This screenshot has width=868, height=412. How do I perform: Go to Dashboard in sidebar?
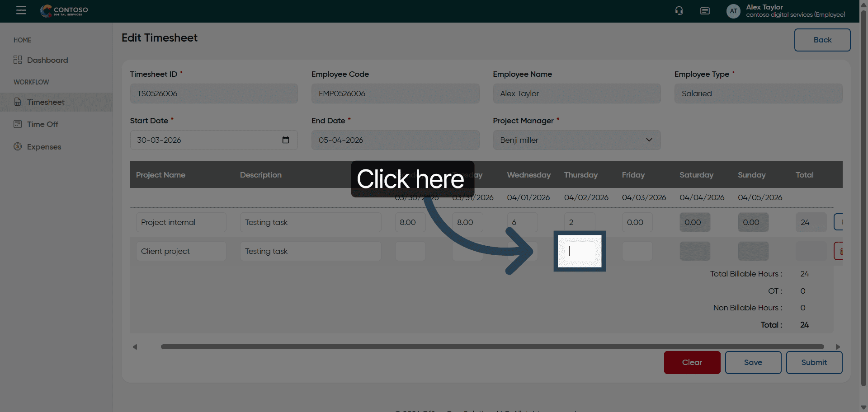pos(47,60)
